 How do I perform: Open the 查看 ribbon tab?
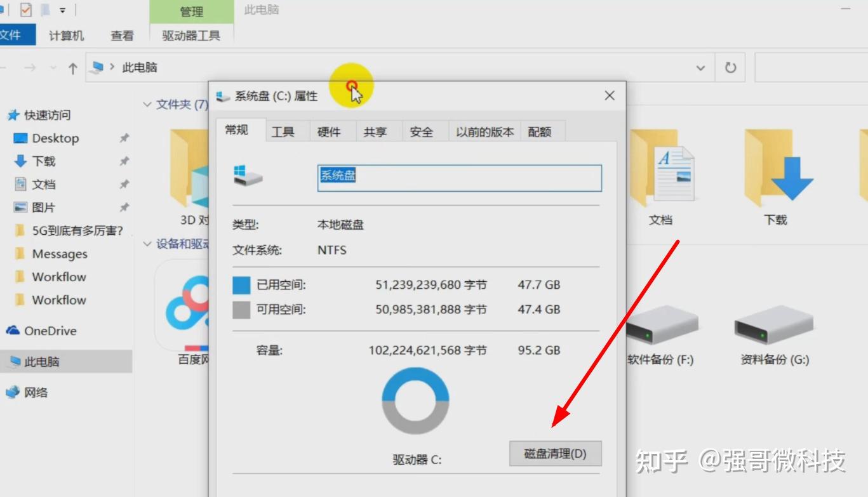(122, 36)
